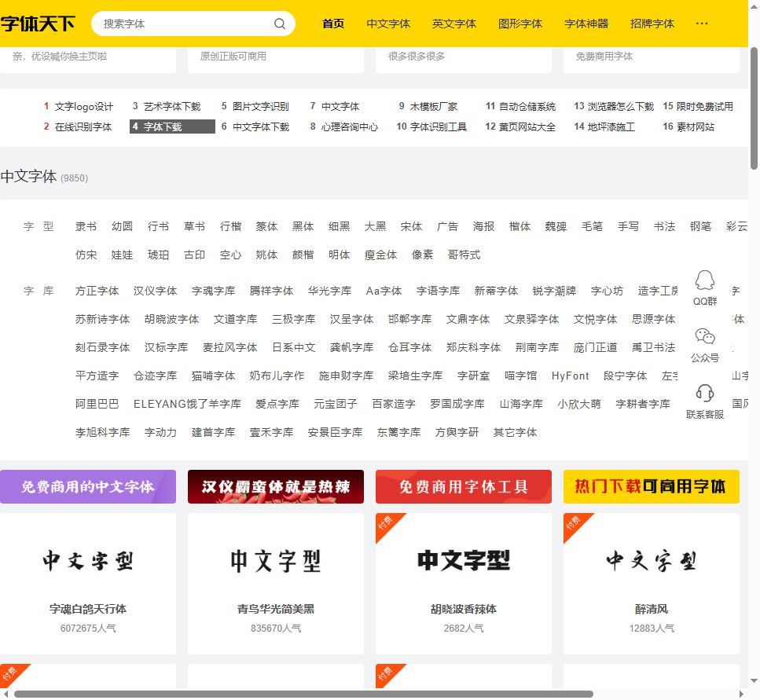Image resolution: width=760 pixels, height=700 pixels.
Task: Open 中文字体 nav item
Action: (388, 24)
